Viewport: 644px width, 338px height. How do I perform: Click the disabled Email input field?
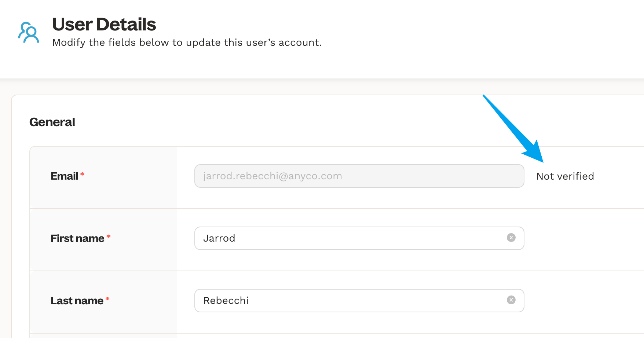point(359,176)
